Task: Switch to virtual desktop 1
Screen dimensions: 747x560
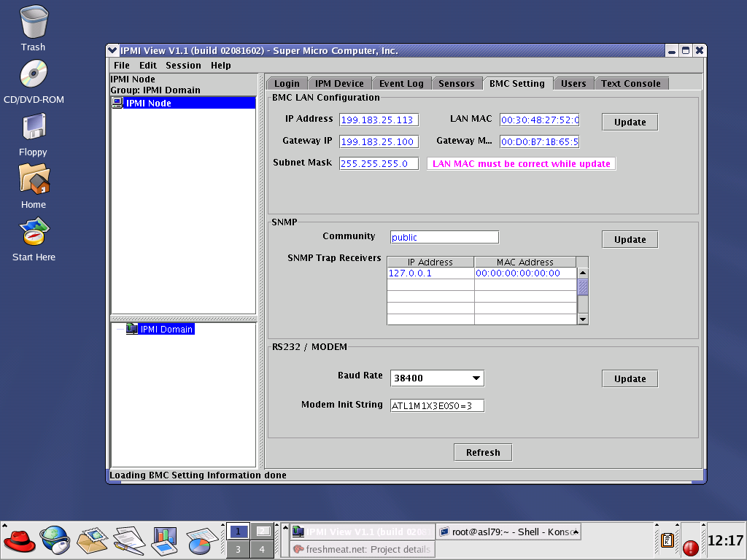Action: 239,532
